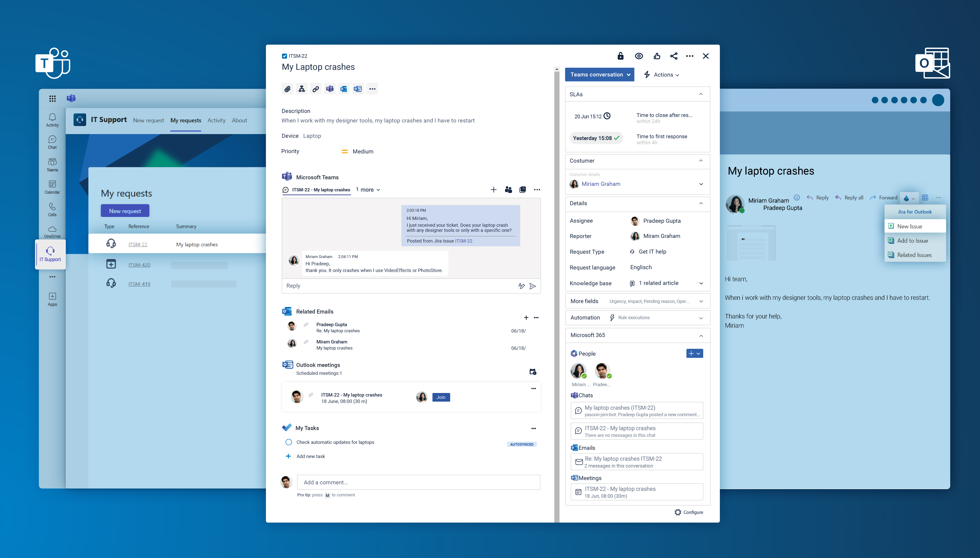Click the Add a comment field
Screen dimensions: 980x558
[x=418, y=482]
